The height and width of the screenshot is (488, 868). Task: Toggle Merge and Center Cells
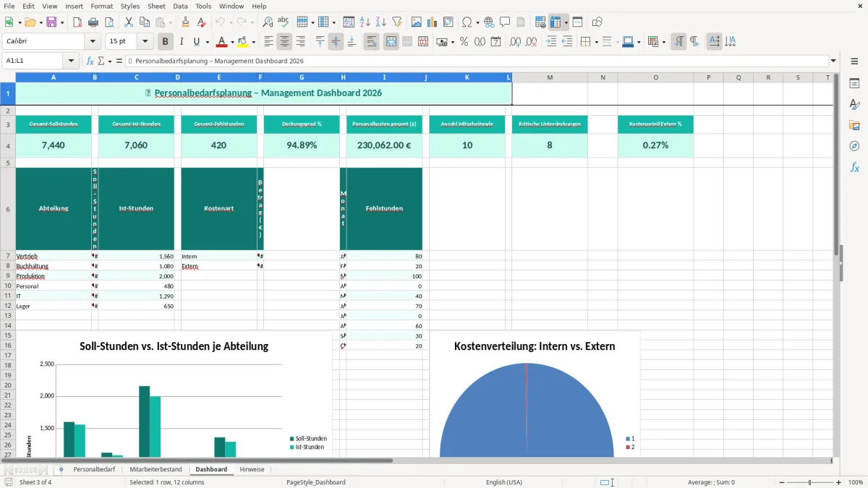point(391,42)
